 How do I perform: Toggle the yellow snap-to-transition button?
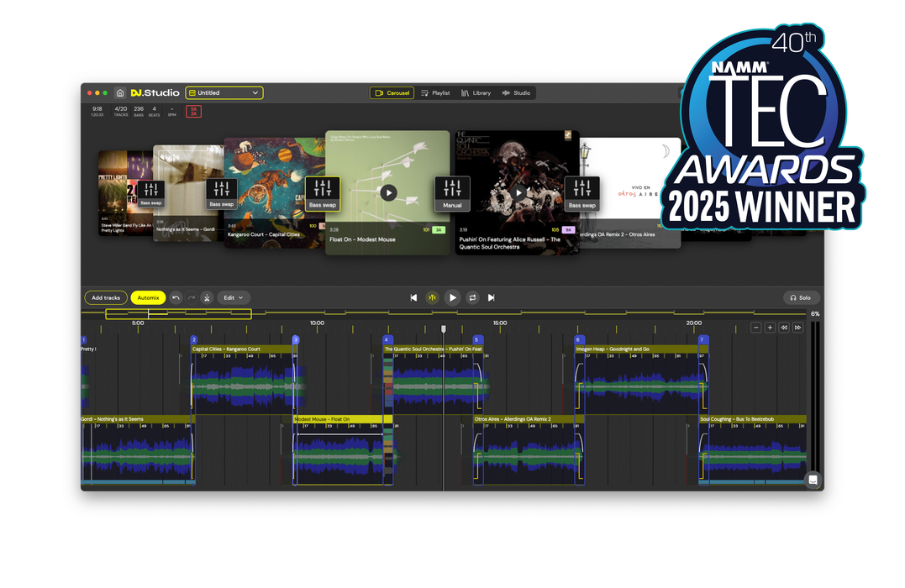tap(432, 297)
